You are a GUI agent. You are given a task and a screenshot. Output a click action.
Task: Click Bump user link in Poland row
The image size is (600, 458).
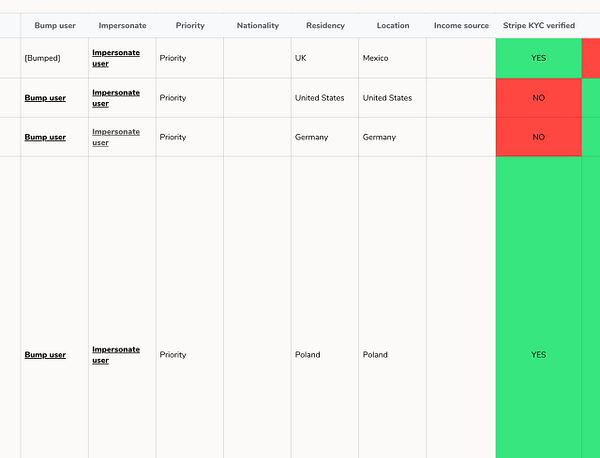click(45, 355)
